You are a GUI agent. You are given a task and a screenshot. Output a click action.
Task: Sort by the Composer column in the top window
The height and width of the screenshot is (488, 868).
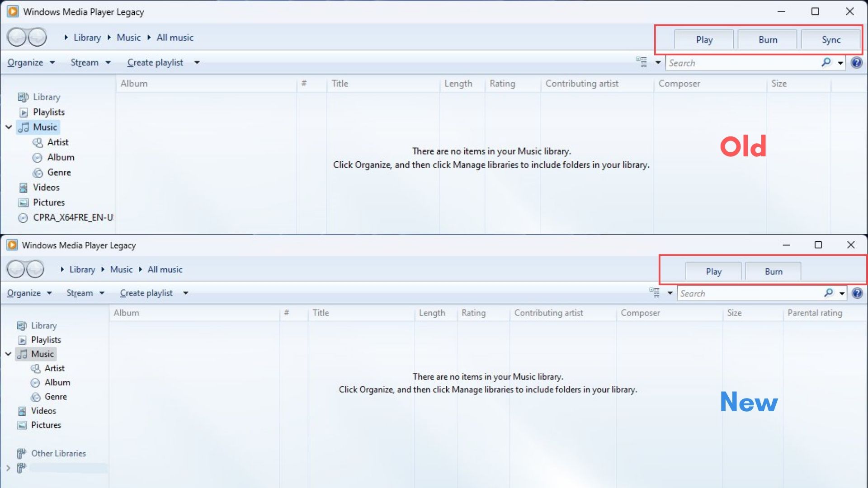[x=710, y=84]
